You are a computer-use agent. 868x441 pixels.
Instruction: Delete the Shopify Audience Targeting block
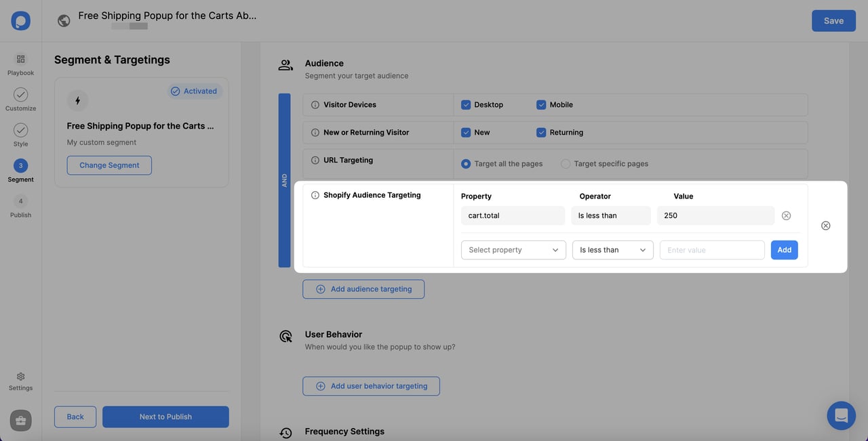tap(825, 226)
